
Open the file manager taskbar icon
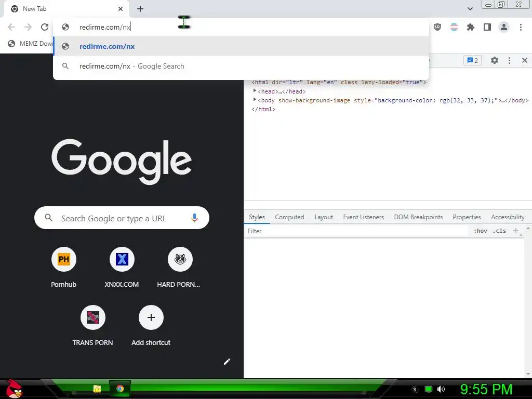coord(97,389)
